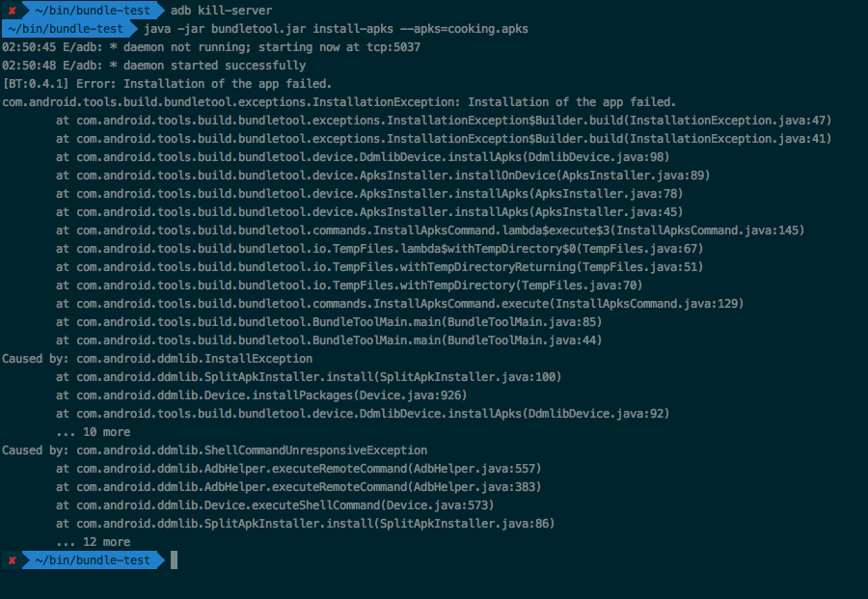Click the terminal cursor block on the last line

[x=176, y=559]
